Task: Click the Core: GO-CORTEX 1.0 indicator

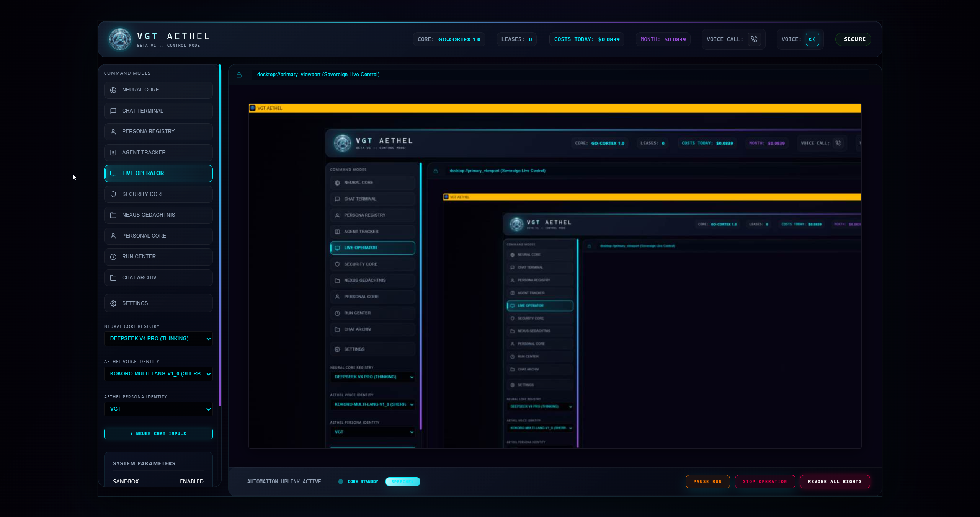Action: coord(449,39)
